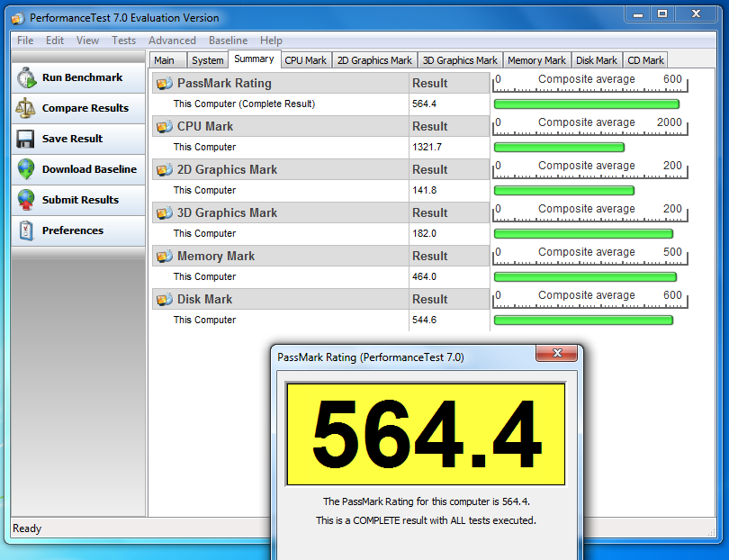Screen dimensions: 729x560
Task: Click the PerformanceTest title bar app icon
Action: [x=18, y=19]
